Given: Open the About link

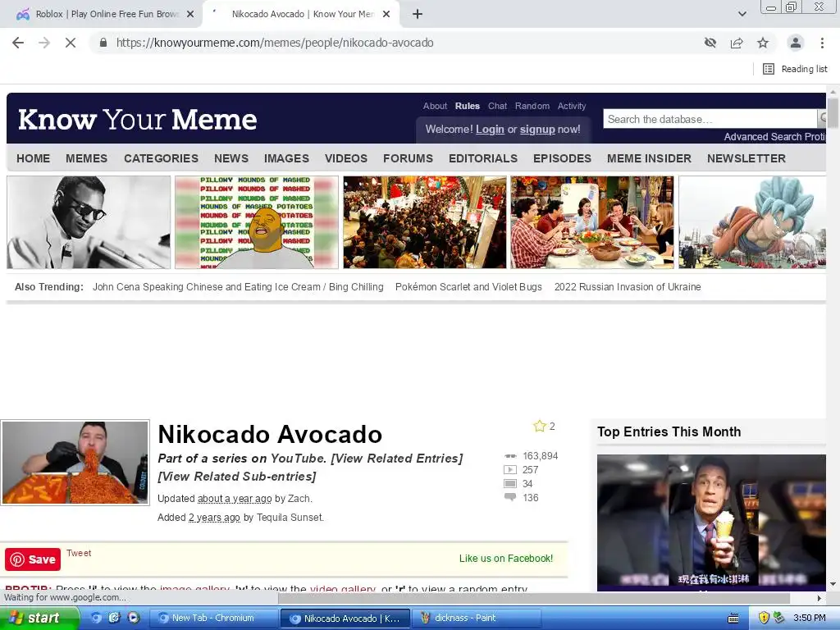Looking at the screenshot, I should coord(435,106).
